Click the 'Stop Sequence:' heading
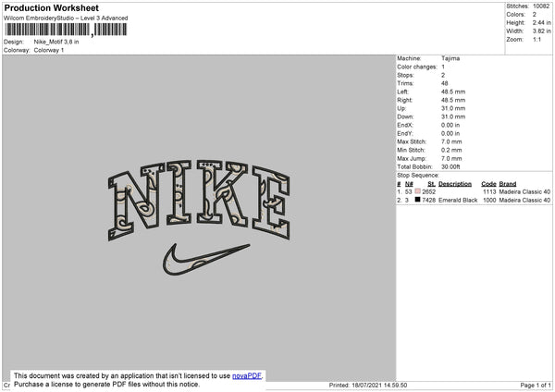 tap(418, 176)
